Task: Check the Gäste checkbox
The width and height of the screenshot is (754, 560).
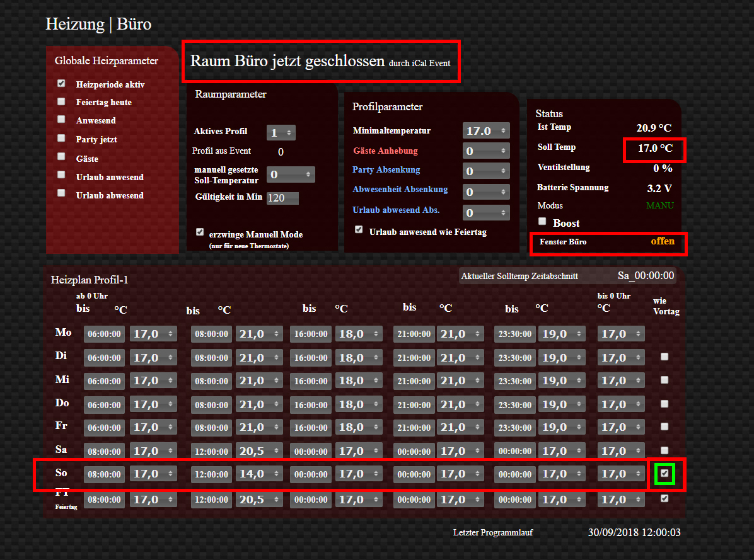Action: coord(61,157)
